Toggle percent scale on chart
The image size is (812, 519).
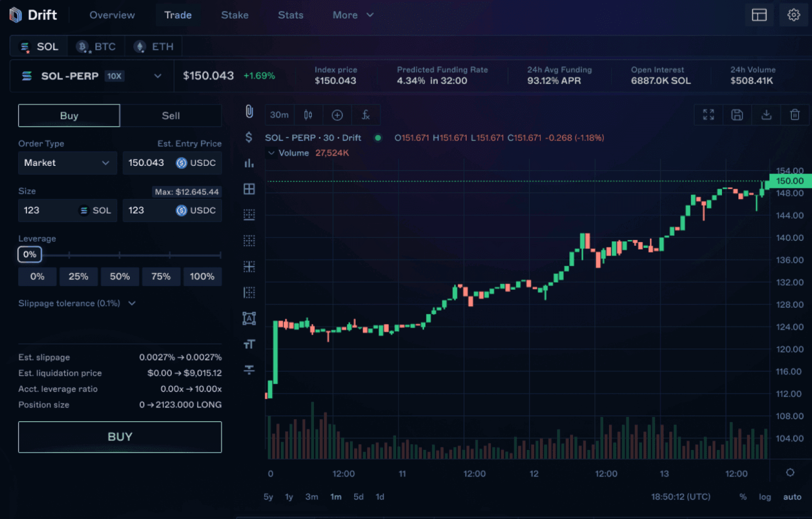click(x=743, y=497)
